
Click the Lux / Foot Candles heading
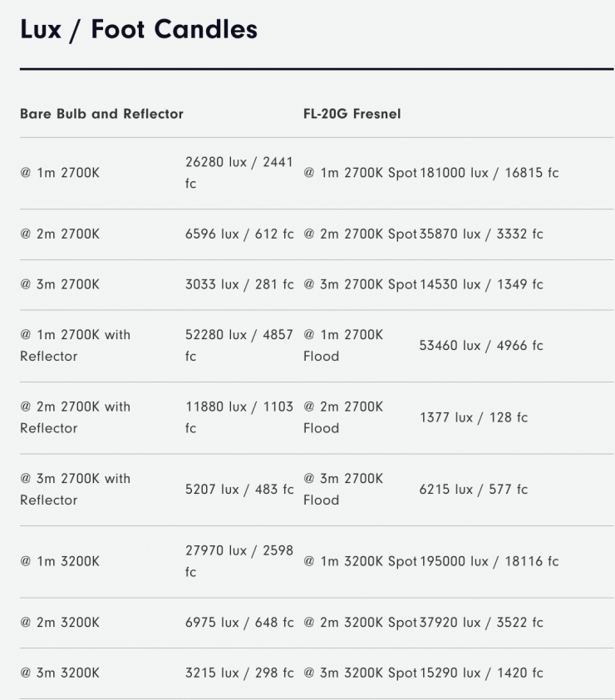click(139, 29)
